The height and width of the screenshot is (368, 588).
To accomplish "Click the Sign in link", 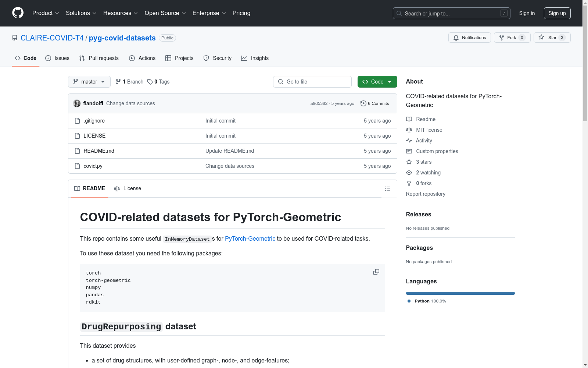I will [527, 13].
